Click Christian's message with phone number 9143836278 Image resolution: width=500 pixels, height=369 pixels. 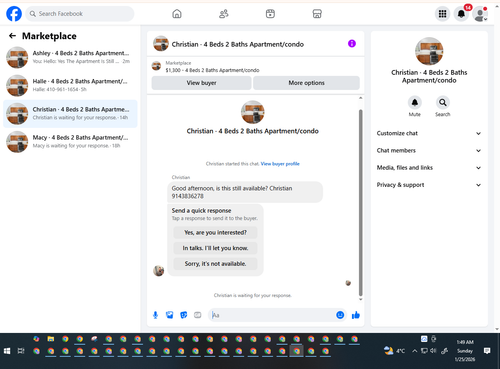coord(245,192)
